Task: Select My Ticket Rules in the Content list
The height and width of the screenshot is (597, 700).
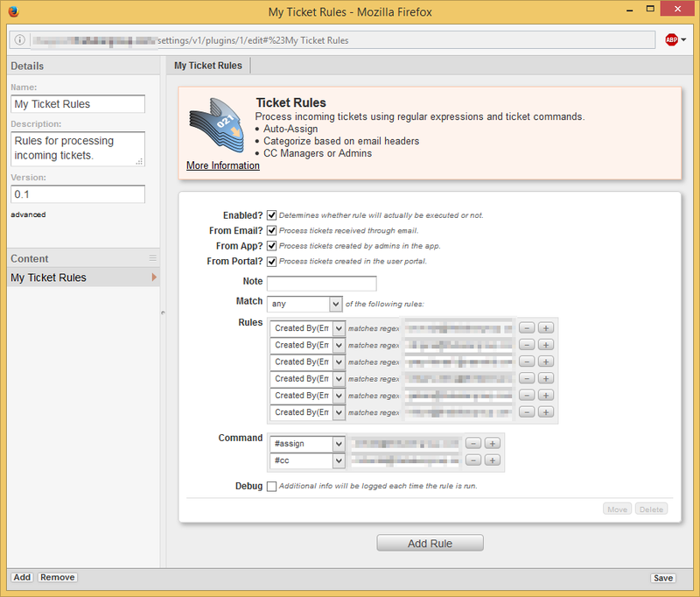Action: [x=48, y=277]
